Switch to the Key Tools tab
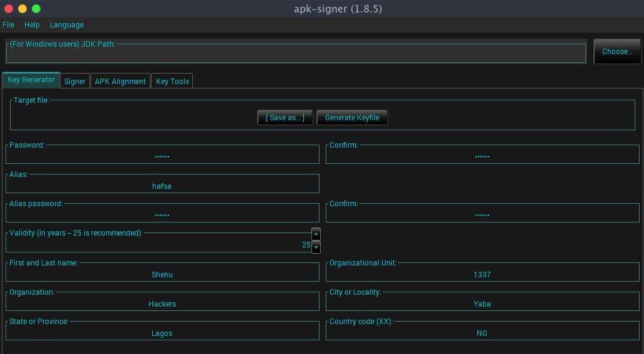Screen dimensions: 644x354 coord(172,81)
